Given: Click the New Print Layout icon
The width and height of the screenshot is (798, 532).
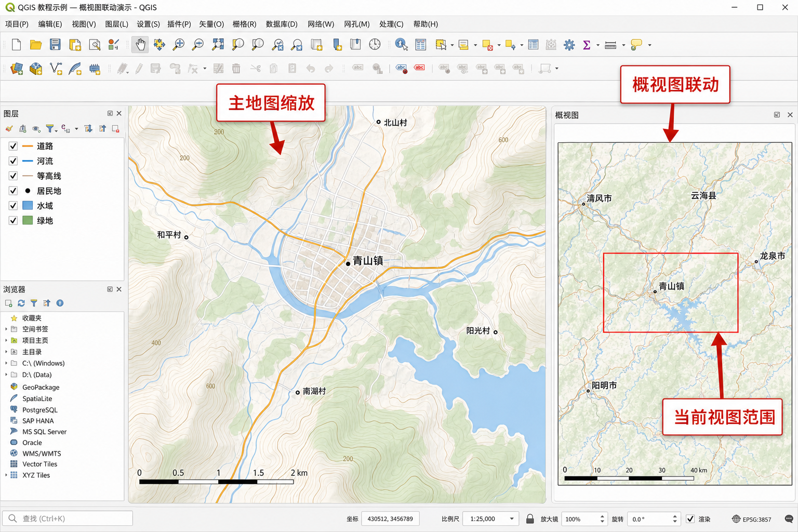Looking at the screenshot, I should [x=75, y=45].
